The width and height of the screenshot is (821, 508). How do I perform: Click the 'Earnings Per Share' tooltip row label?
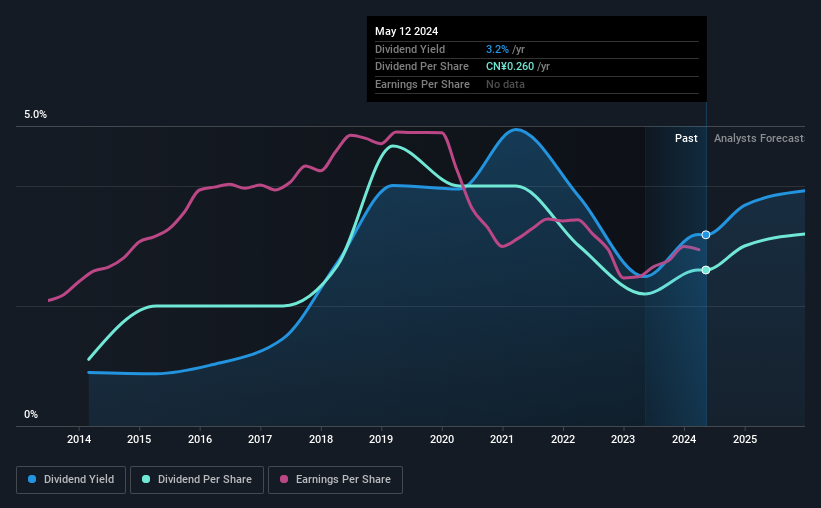[422, 84]
